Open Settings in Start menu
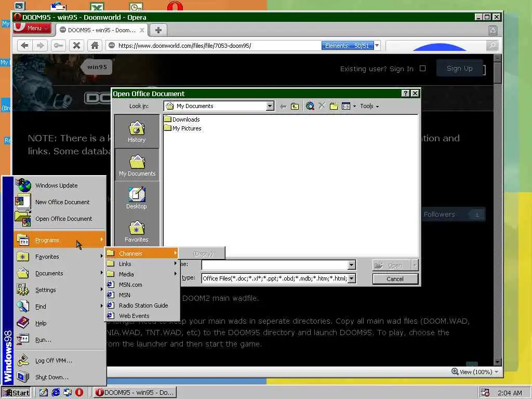Screen dimensions: 532x399 pyautogui.click(x=59, y=290)
